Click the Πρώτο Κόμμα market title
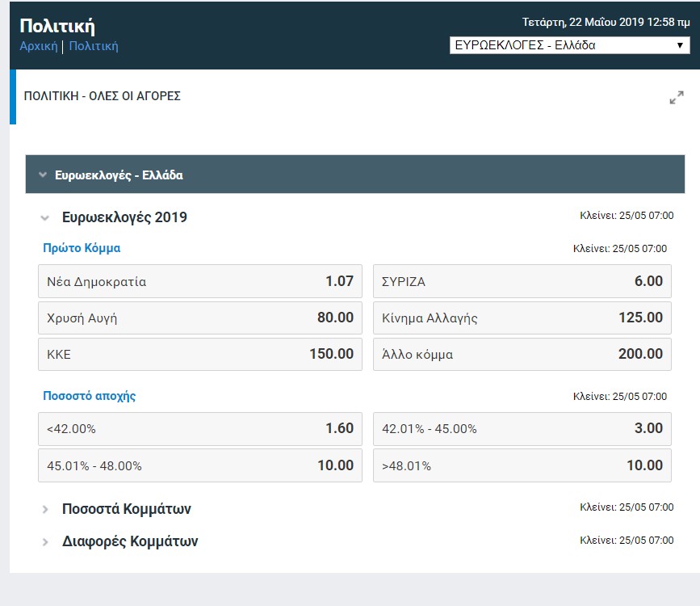700x606 pixels. coord(82,248)
